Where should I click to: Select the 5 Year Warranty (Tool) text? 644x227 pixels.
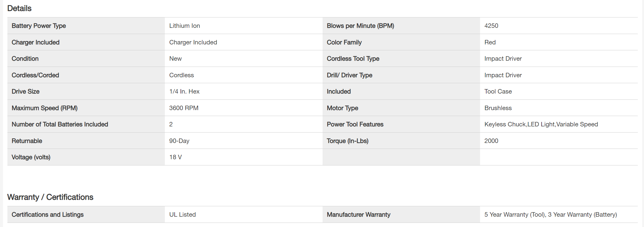514,215
